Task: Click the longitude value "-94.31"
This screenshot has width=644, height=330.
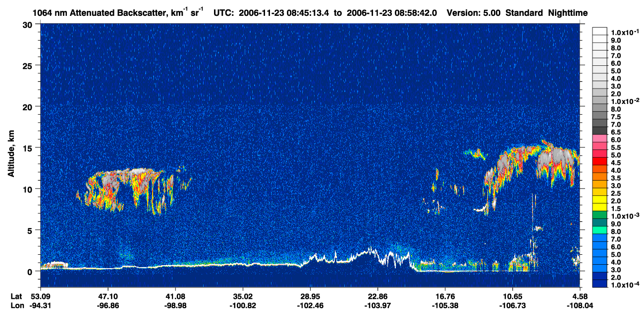Action: pos(40,305)
